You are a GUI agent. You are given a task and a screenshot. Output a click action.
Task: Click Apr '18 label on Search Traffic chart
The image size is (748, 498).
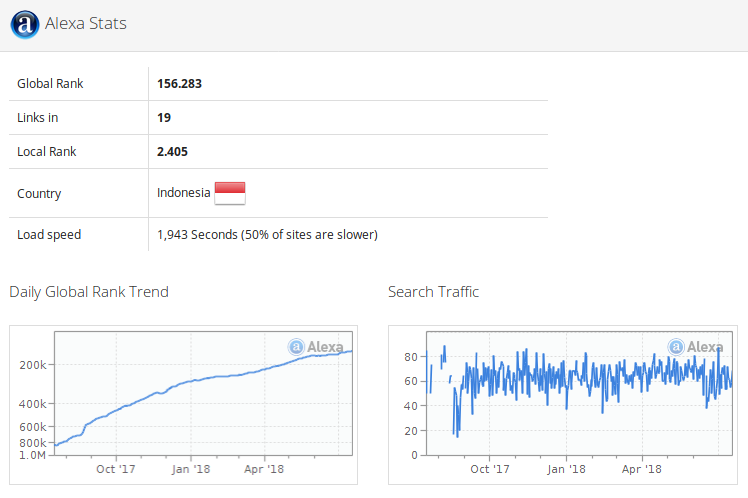pyautogui.click(x=642, y=469)
